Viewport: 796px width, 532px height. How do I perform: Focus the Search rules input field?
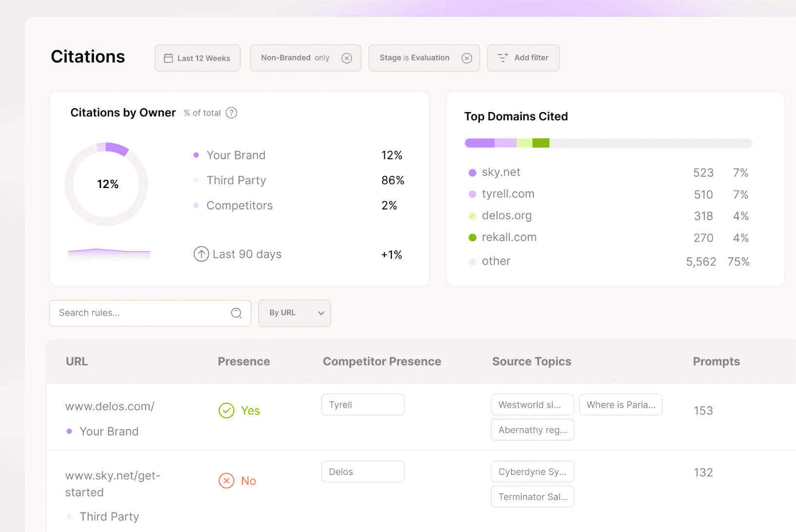click(x=150, y=313)
